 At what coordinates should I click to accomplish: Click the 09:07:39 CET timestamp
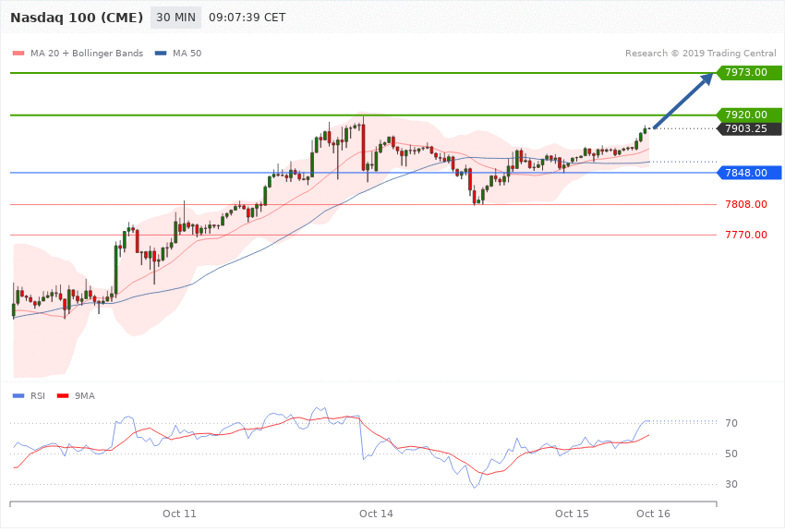pyautogui.click(x=248, y=18)
